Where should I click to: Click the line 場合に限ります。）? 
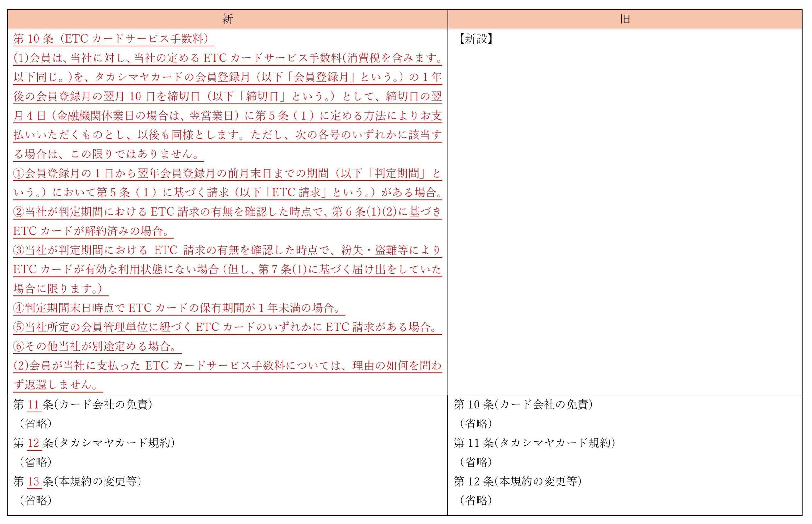point(61,289)
